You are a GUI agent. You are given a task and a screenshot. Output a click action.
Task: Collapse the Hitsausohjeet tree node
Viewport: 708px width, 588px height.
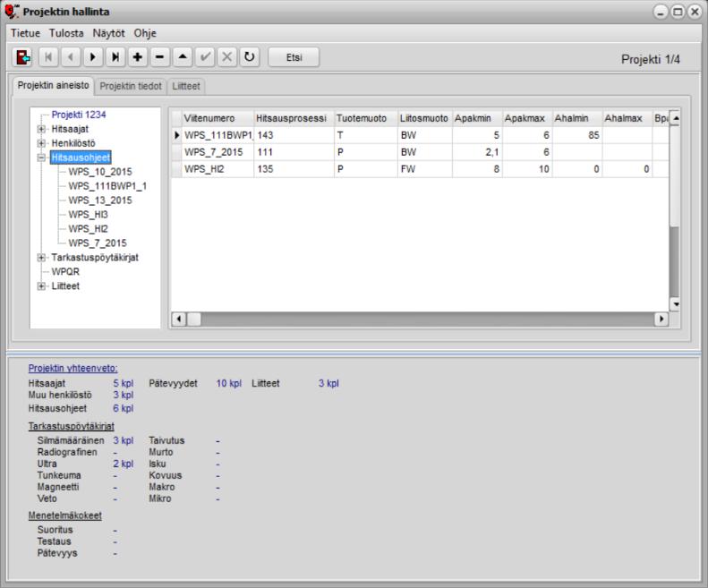[x=41, y=158]
